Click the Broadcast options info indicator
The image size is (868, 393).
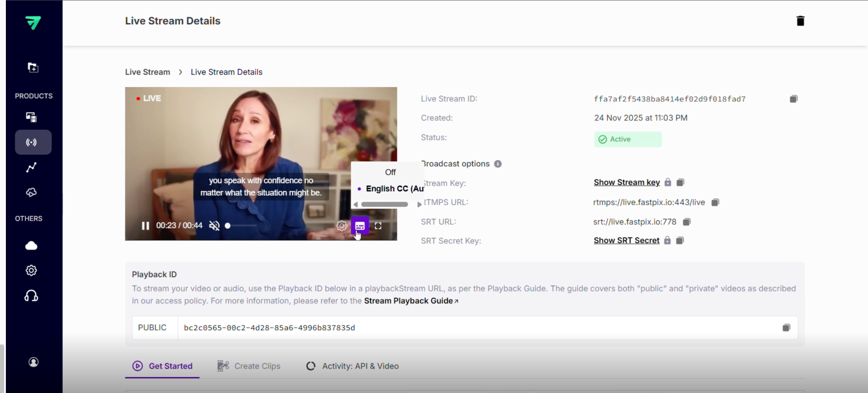click(x=497, y=164)
